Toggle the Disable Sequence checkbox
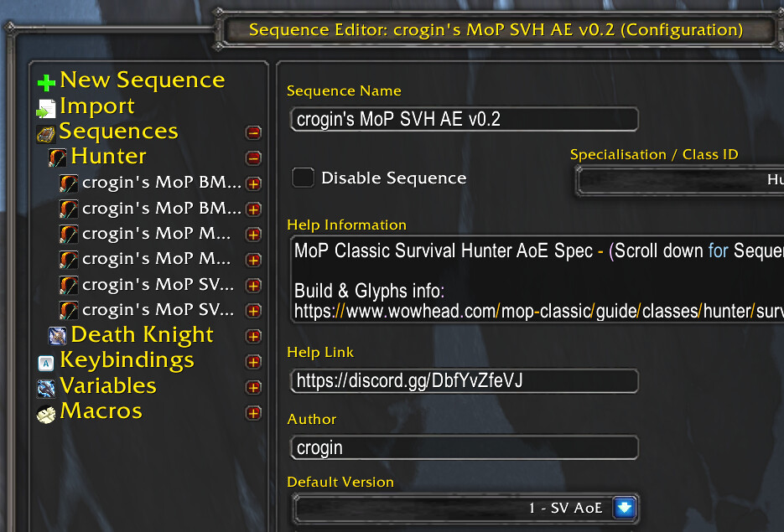This screenshot has height=532, width=784. coord(303,178)
